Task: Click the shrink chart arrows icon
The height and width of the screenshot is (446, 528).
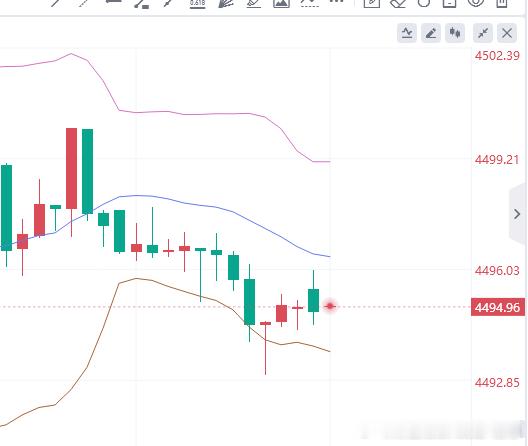Action: pos(483,33)
